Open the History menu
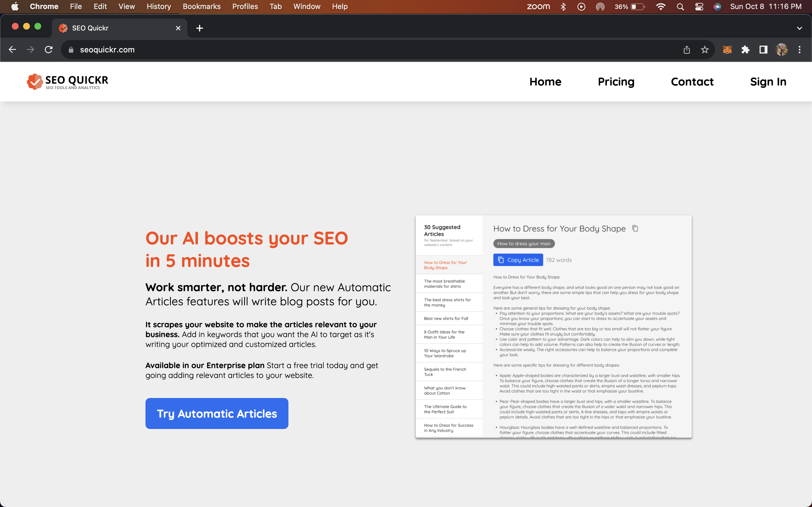 (x=158, y=7)
